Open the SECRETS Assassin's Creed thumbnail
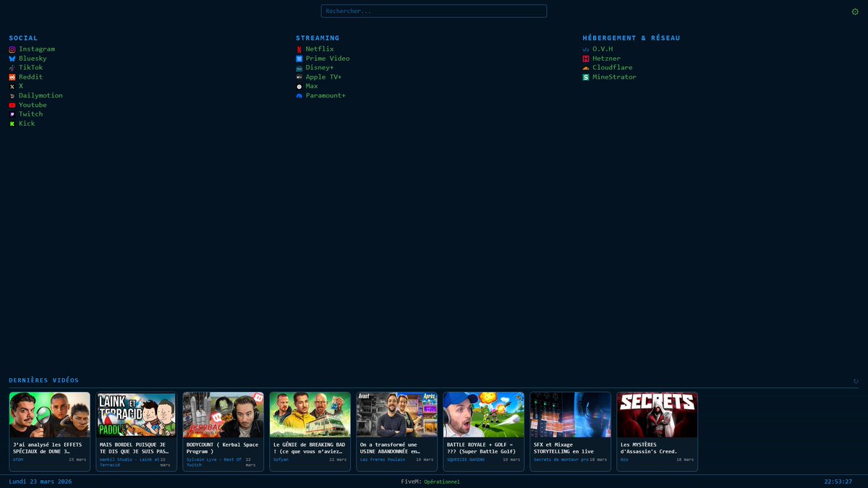 pyautogui.click(x=658, y=415)
